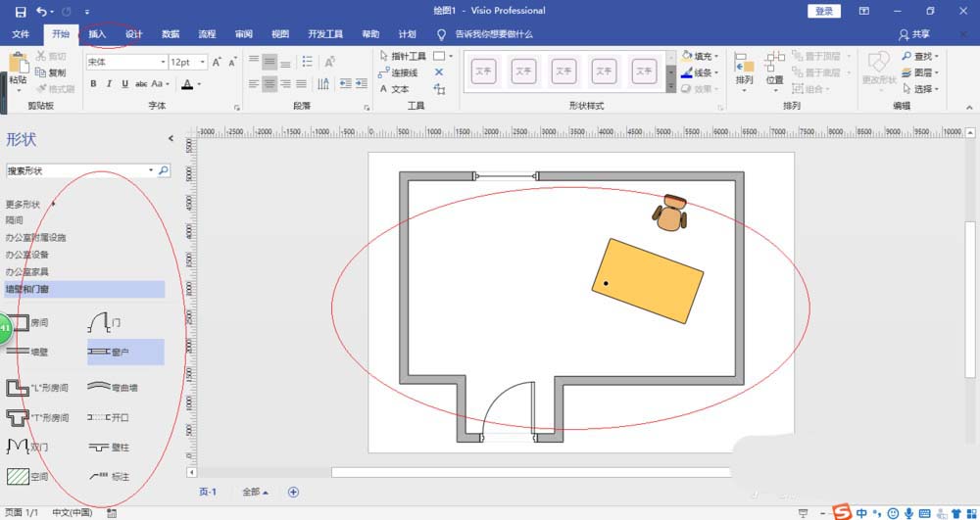
Task: Click the font color A swatch
Action: 187,83
